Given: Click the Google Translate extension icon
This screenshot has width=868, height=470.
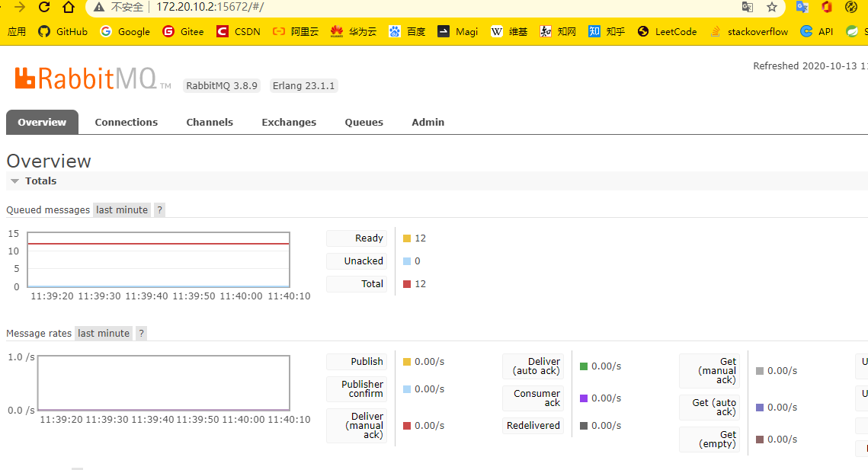Looking at the screenshot, I should click(802, 7).
